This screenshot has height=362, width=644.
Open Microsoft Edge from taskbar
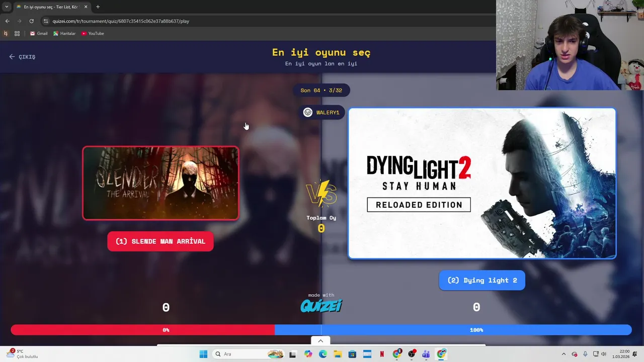pyautogui.click(x=323, y=354)
